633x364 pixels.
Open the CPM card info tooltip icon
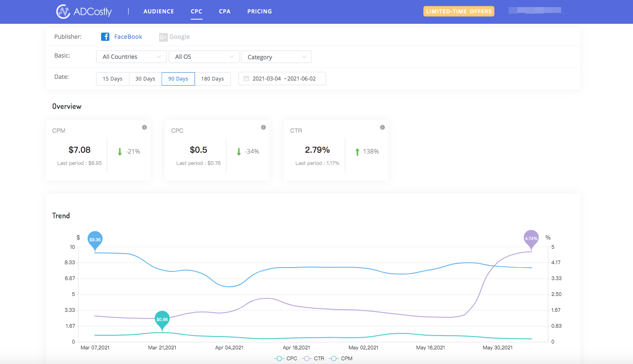click(144, 127)
